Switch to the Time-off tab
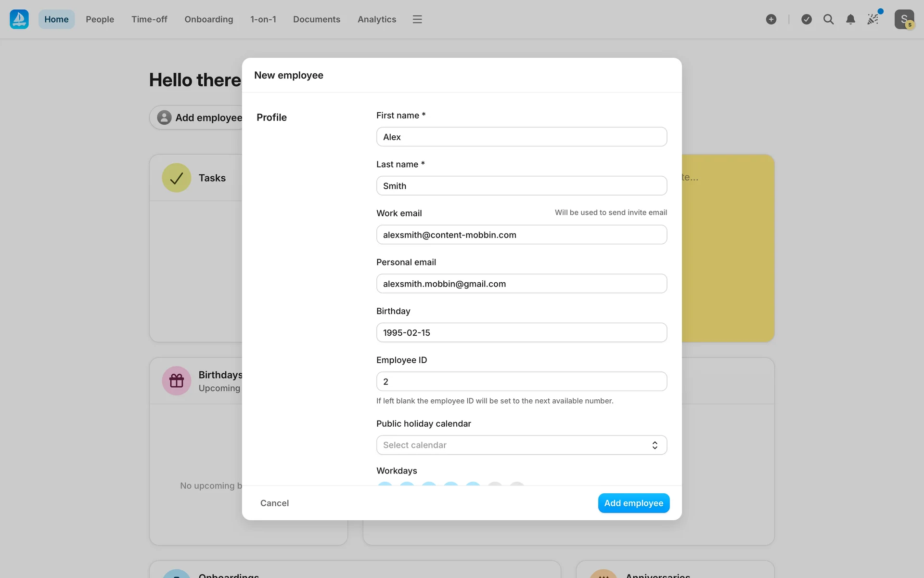The image size is (924, 578). (x=149, y=19)
